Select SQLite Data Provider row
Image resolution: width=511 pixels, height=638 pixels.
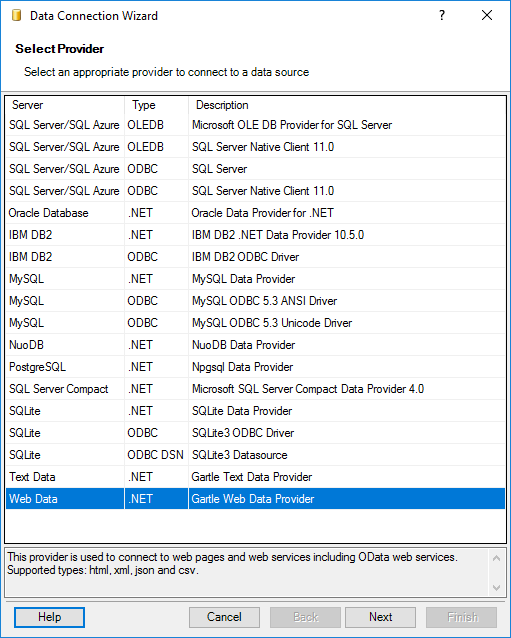tap(256, 411)
